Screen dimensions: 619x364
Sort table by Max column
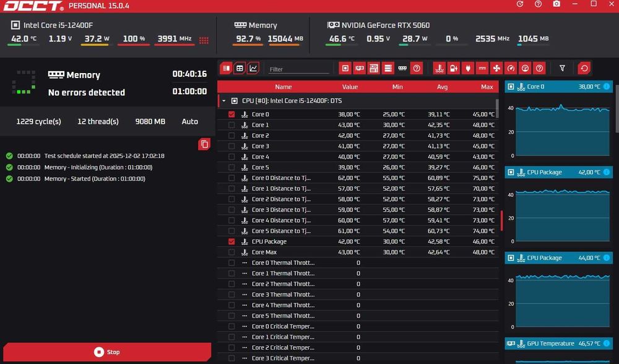click(x=487, y=87)
